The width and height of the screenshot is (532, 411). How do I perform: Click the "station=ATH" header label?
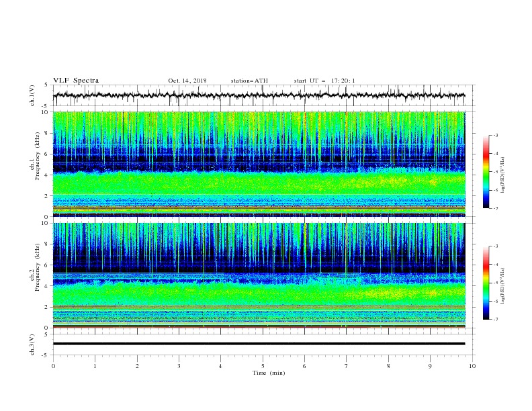pyautogui.click(x=249, y=81)
